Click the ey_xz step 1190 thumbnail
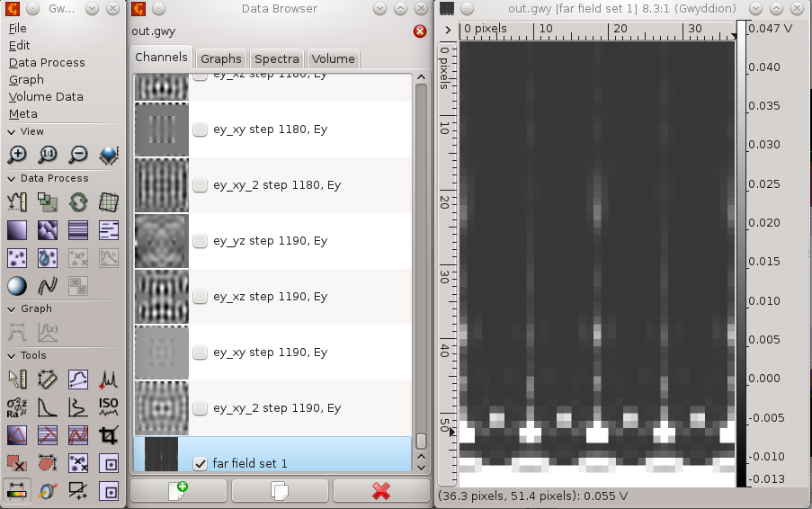 [x=161, y=296]
